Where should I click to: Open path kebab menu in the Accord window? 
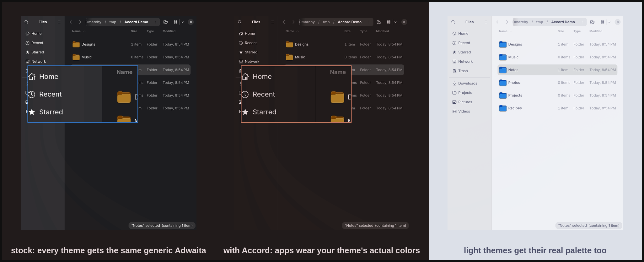click(369, 22)
